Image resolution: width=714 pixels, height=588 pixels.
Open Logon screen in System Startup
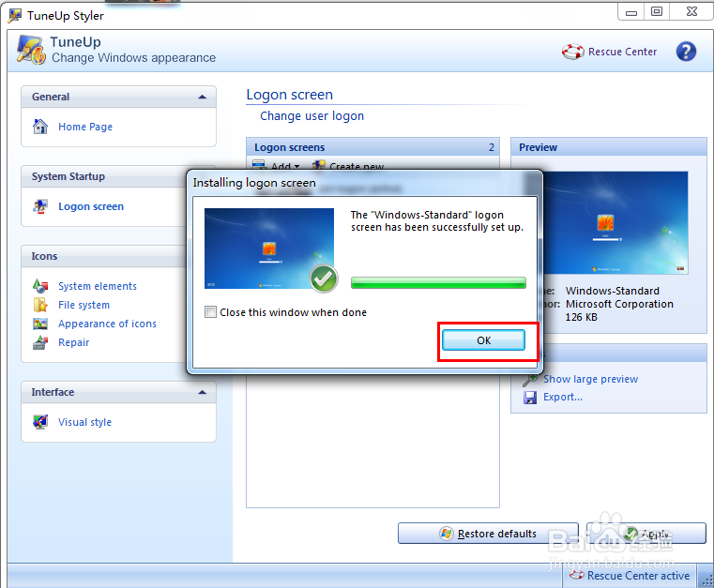pyautogui.click(x=91, y=206)
